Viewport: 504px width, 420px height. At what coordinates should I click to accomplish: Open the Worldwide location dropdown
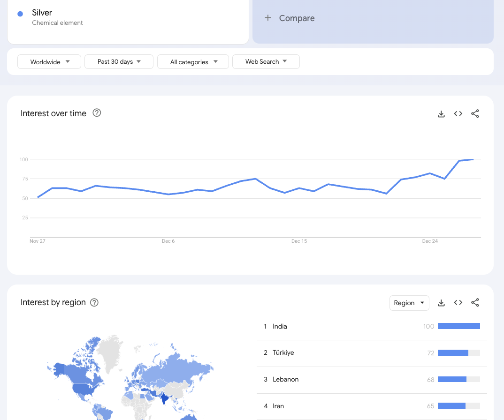49,62
